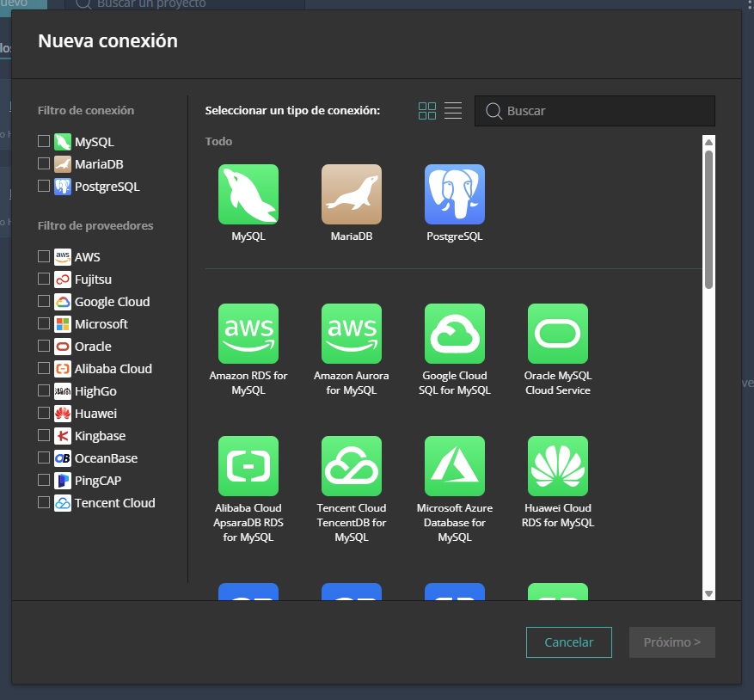The width and height of the screenshot is (754, 700).
Task: Enable the MySQL connection filter checkbox
Action: coord(44,142)
